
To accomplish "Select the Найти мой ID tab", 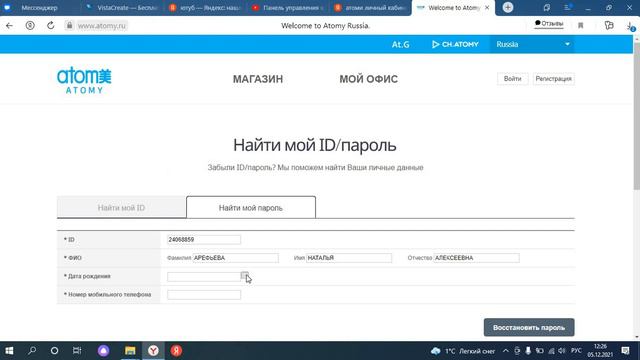I will click(x=121, y=207).
